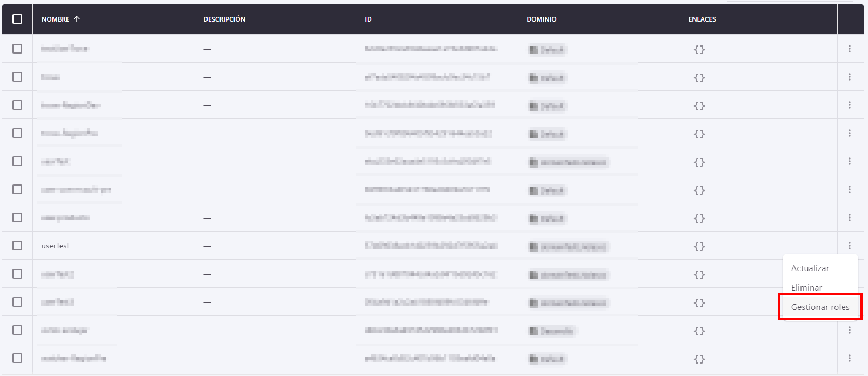Click the links braces icon in last row
The height and width of the screenshot is (376, 868).
699,359
